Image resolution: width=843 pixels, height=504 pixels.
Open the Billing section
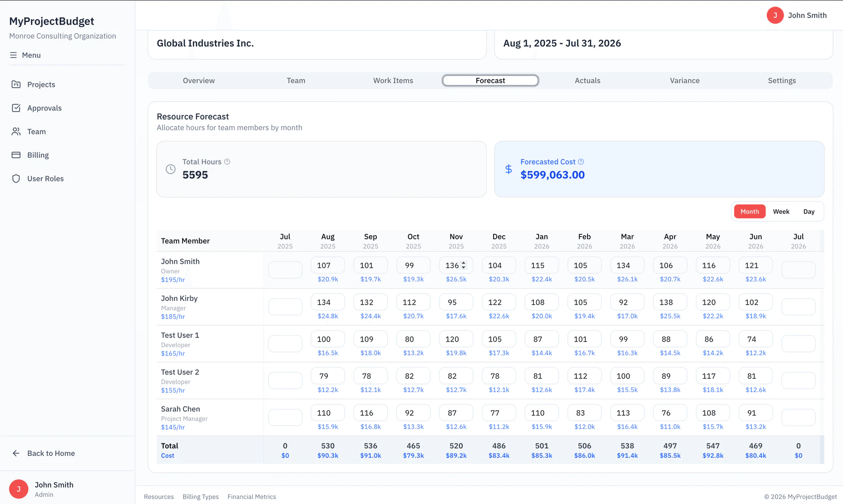37,155
